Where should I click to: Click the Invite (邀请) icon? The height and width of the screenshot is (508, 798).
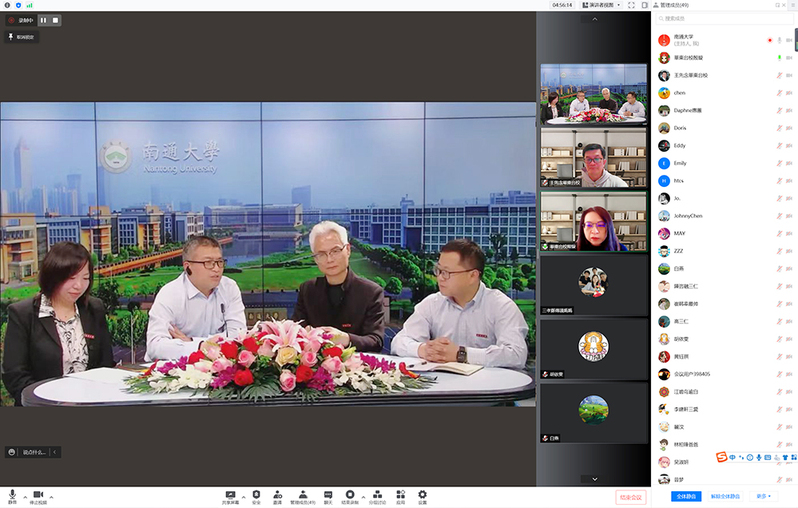pos(275,496)
